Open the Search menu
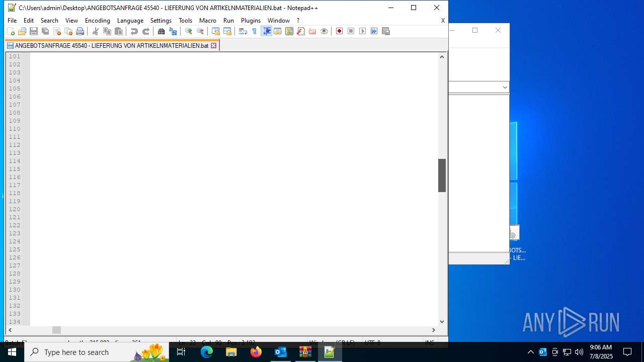Screen dimensions: 644x362 pos(49,21)
